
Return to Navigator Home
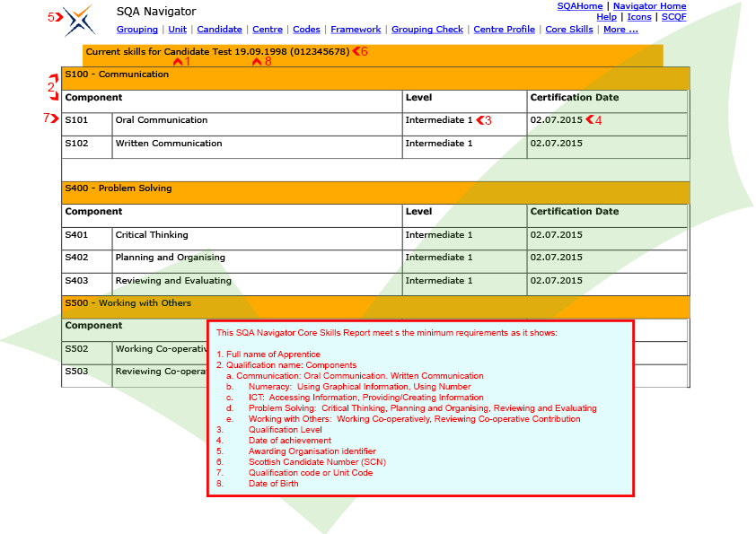[650, 6]
